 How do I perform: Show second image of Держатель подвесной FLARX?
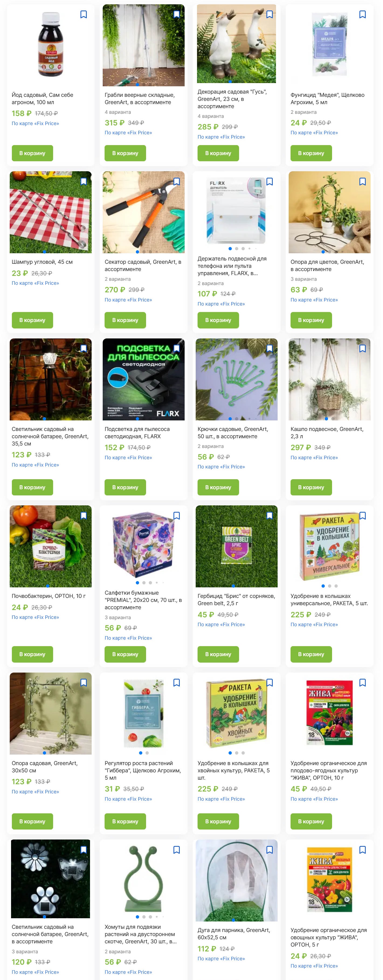(237, 248)
